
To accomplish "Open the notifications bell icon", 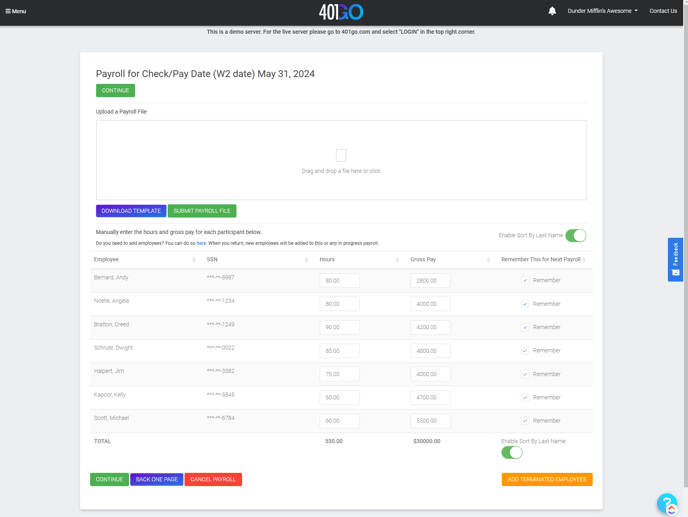I will pyautogui.click(x=552, y=11).
